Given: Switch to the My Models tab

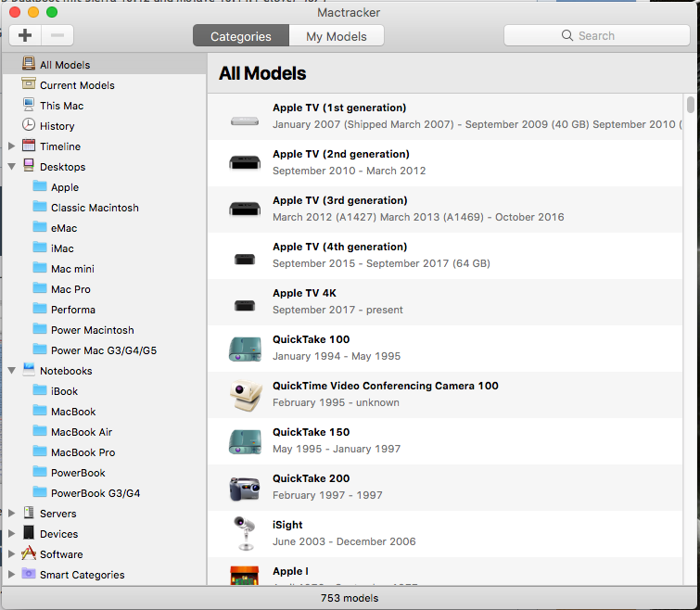Looking at the screenshot, I should point(337,36).
